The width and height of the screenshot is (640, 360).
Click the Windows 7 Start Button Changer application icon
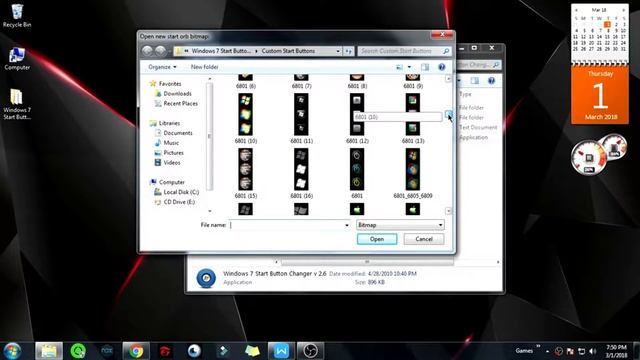tap(206, 278)
